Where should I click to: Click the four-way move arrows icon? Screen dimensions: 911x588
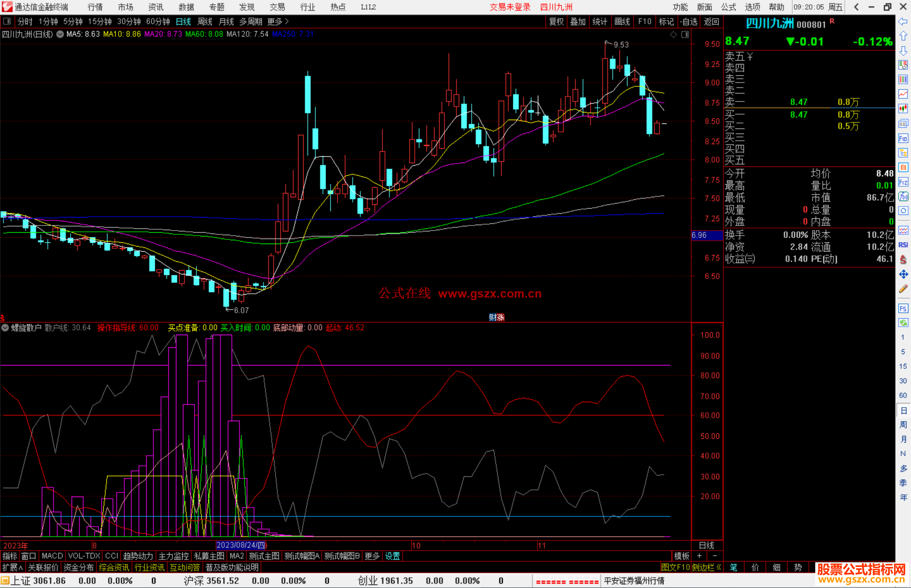[x=903, y=274]
